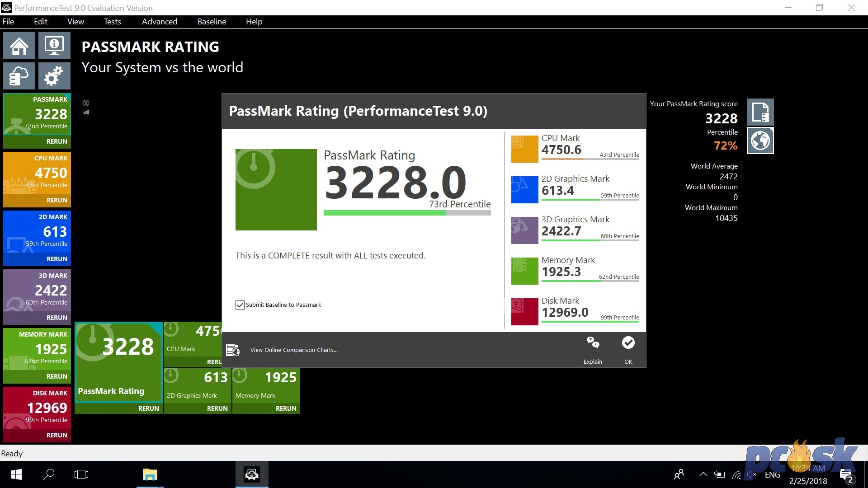Screen dimensions: 868x488
Task: Click the PerformanceTest taskbar icon
Action: click(252, 474)
